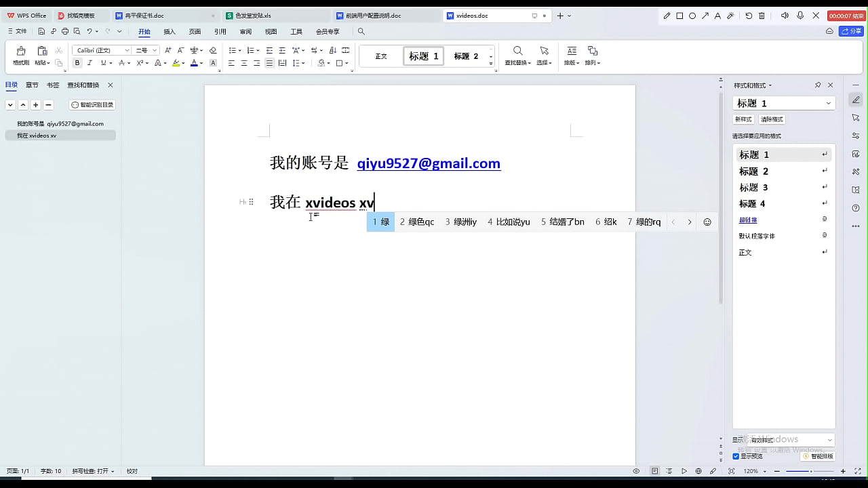Viewport: 868px width, 488px height.
Task: Click the numbered list icon
Action: pos(250,50)
